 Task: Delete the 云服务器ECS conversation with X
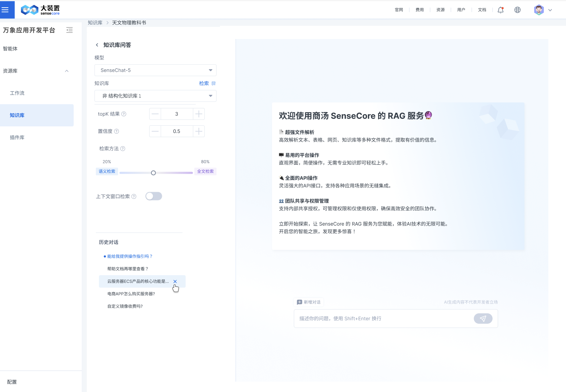point(175,281)
